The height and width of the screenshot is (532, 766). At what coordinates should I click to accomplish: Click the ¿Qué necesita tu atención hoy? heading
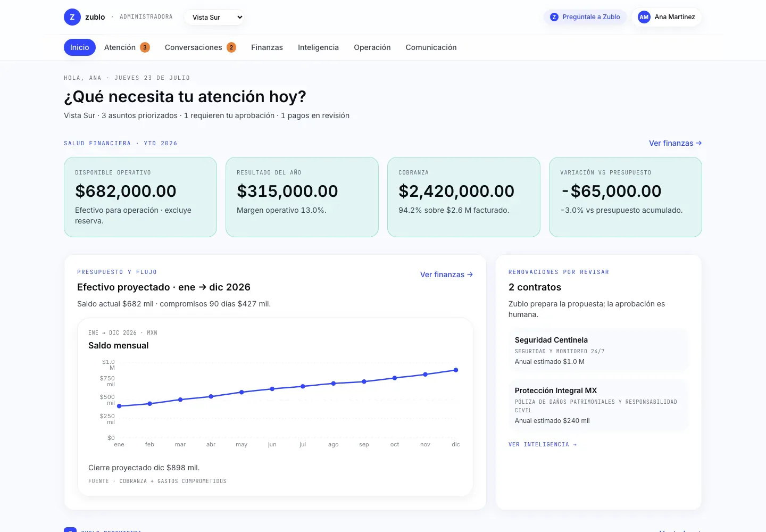(x=185, y=96)
